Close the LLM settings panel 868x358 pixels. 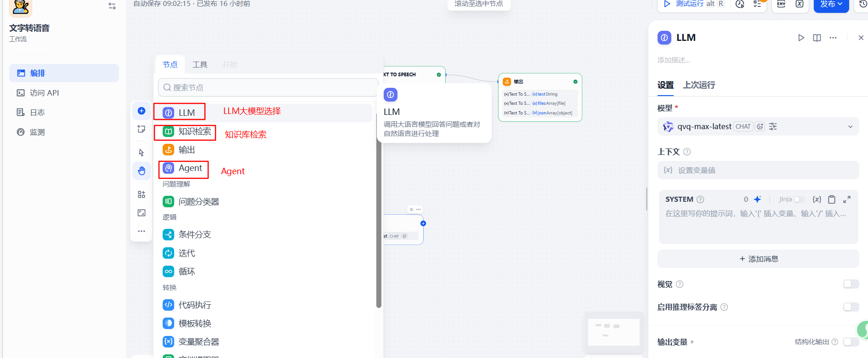click(861, 38)
